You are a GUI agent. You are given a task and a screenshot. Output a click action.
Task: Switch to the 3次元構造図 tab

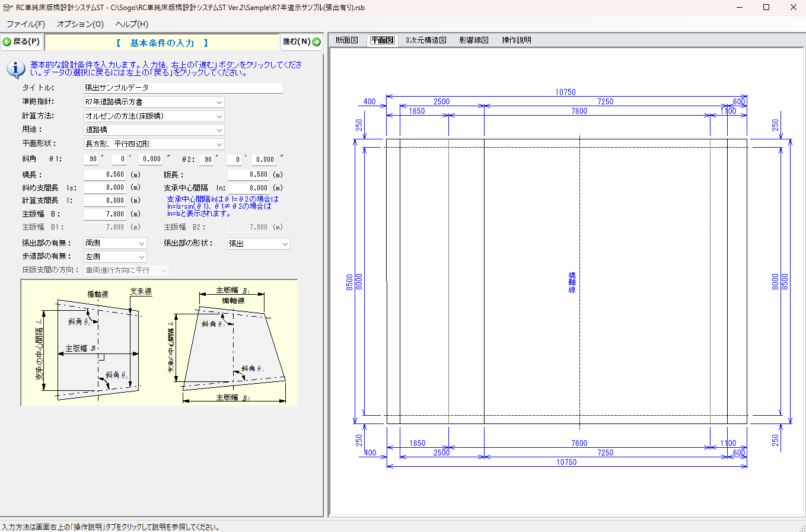click(x=426, y=40)
